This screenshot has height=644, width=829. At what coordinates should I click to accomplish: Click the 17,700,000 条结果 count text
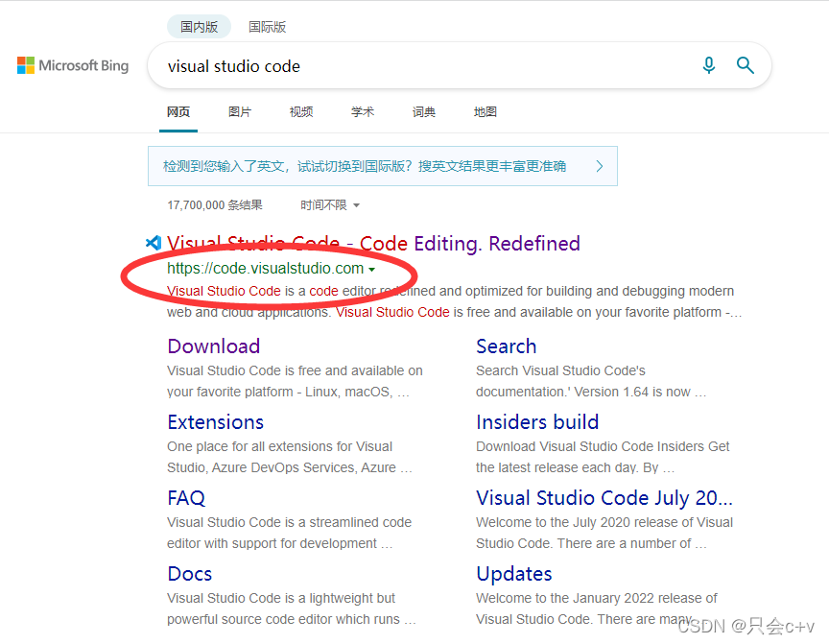tap(215, 205)
